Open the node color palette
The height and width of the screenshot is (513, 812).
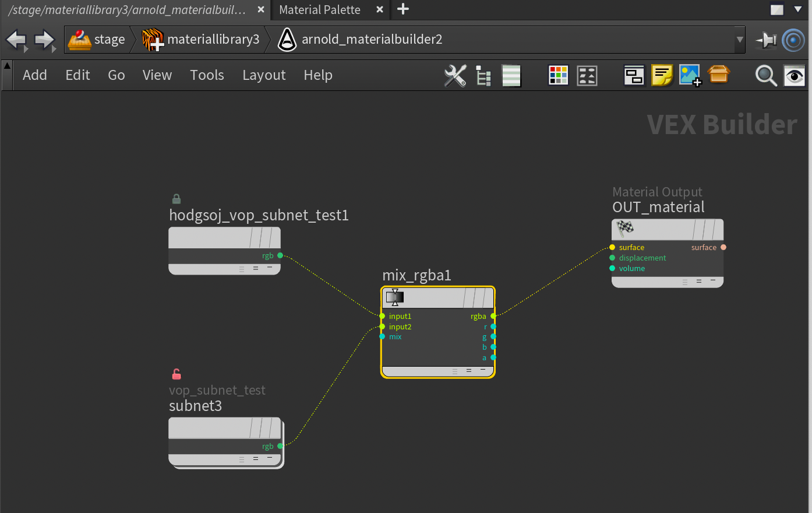tap(557, 75)
